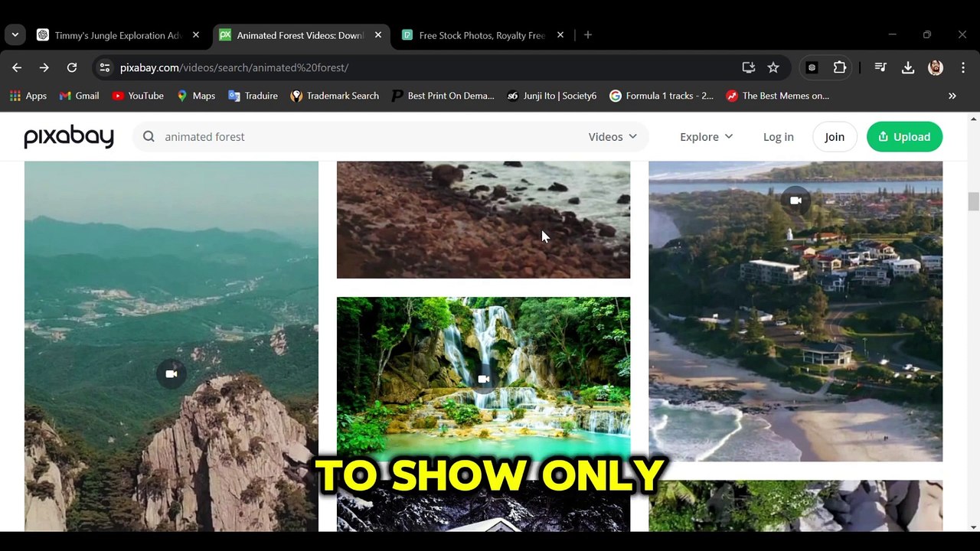Select the Animated Forest Videos tab
Viewport: 980px width, 551px height.
tap(301, 35)
